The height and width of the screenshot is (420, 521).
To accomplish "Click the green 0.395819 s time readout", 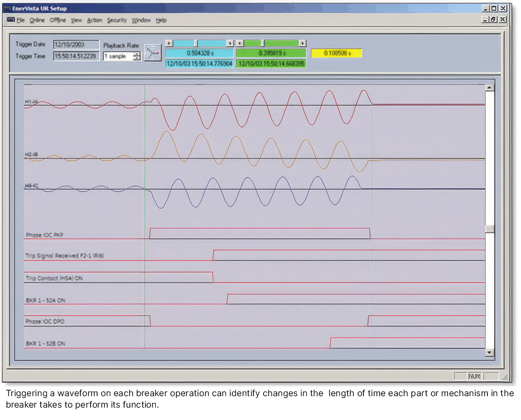I will tap(271, 53).
